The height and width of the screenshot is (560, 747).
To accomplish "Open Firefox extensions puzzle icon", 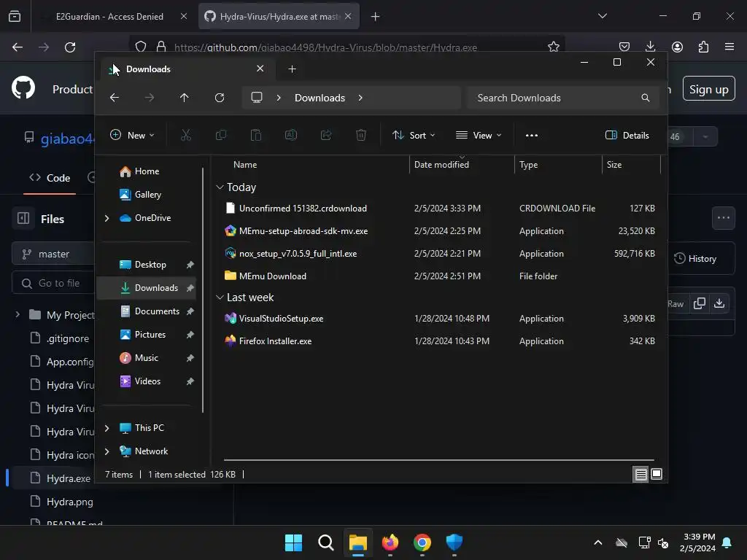I will click(704, 47).
